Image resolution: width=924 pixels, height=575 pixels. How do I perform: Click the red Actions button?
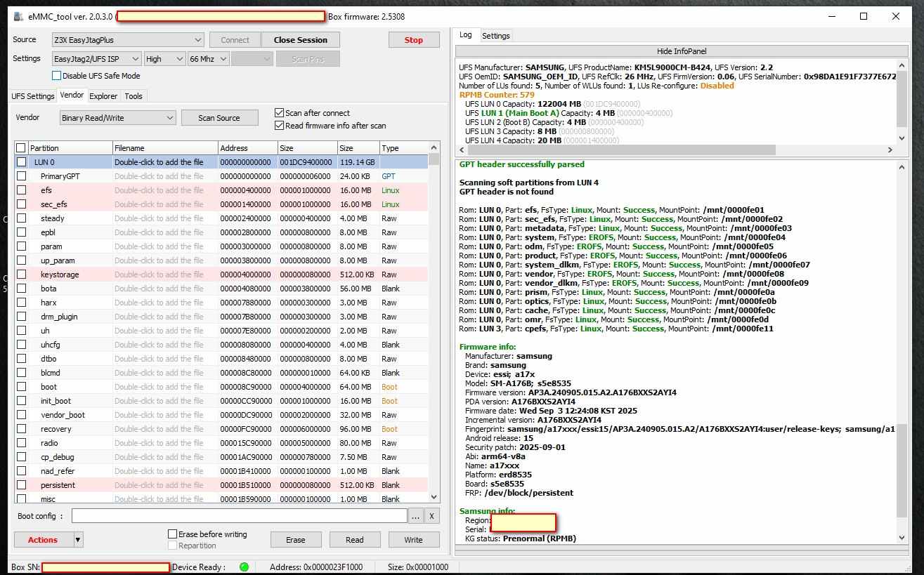[43, 540]
